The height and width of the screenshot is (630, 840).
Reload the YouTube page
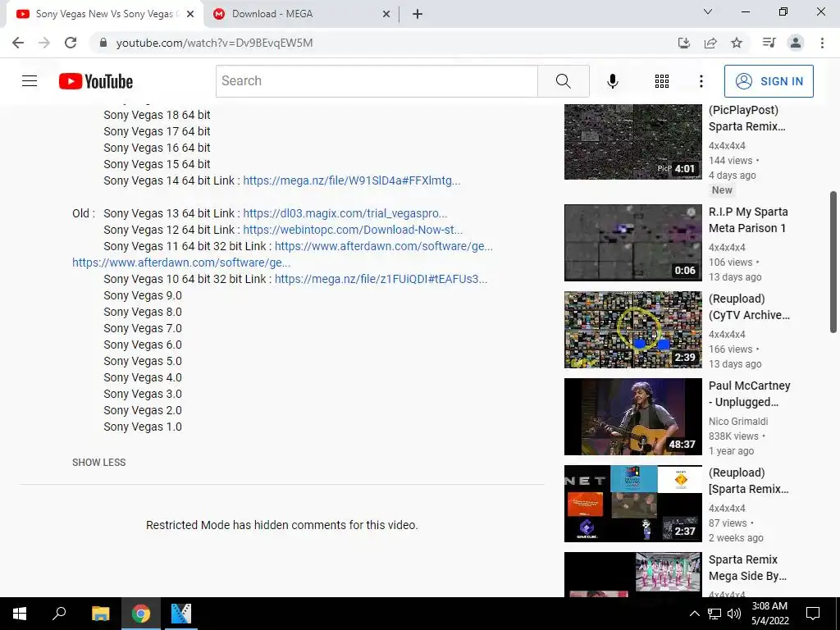(x=71, y=43)
